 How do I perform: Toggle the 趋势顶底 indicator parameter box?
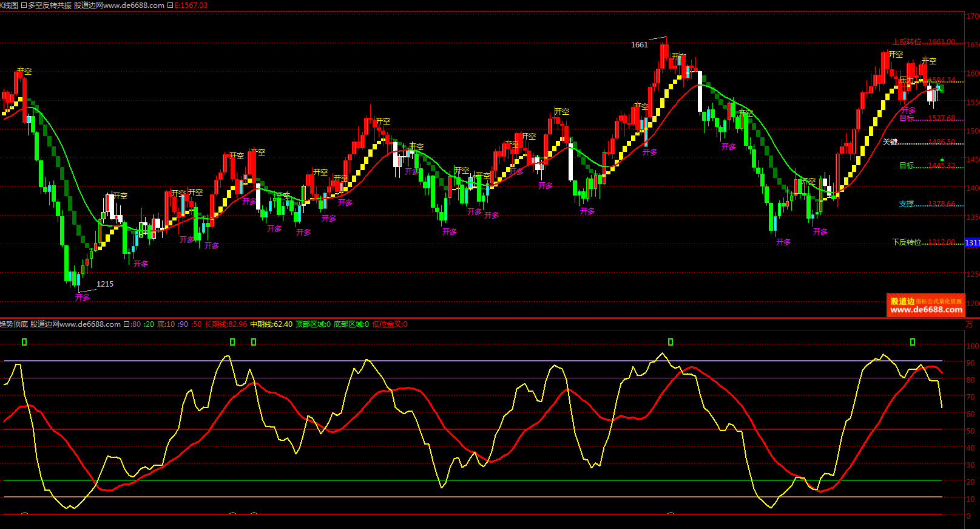126,324
